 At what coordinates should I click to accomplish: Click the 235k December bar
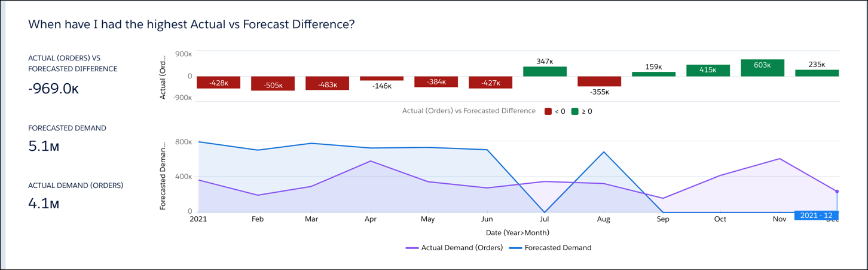[817, 73]
